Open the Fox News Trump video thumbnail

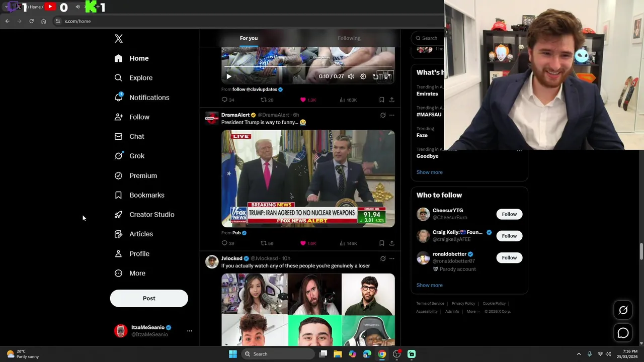pyautogui.click(x=308, y=178)
